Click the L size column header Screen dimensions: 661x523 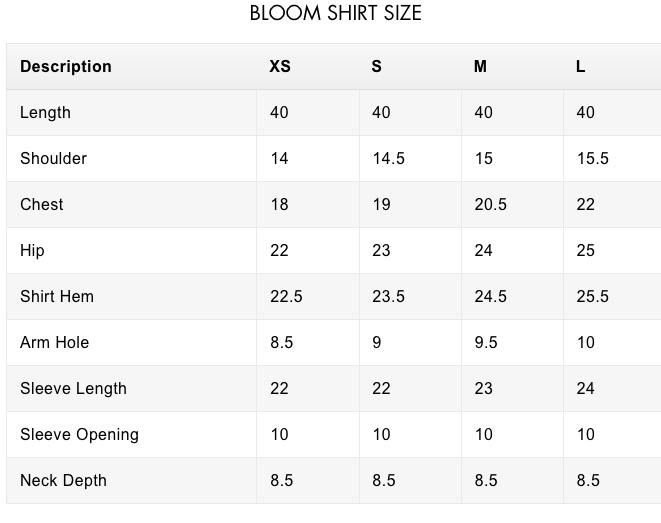pos(581,67)
